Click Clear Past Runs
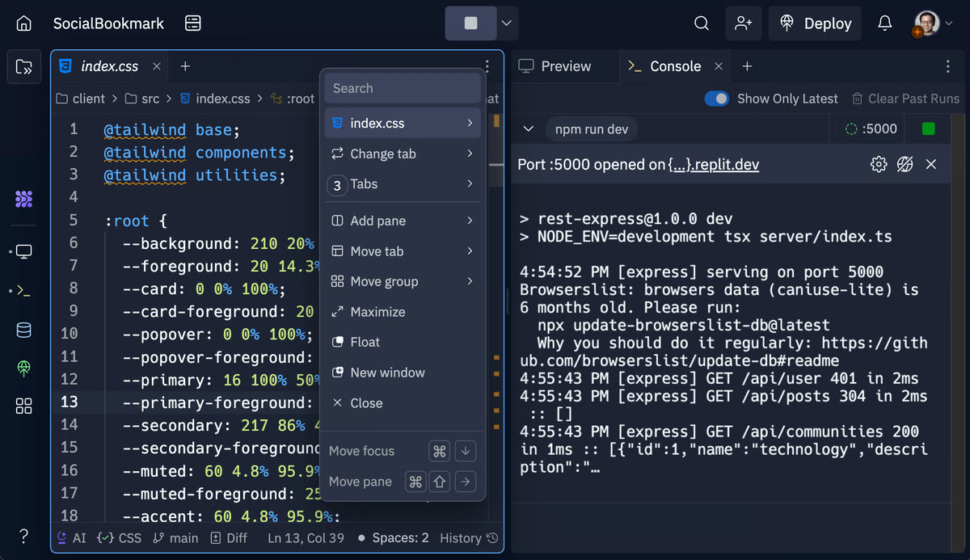Image resolution: width=970 pixels, height=560 pixels. (905, 99)
